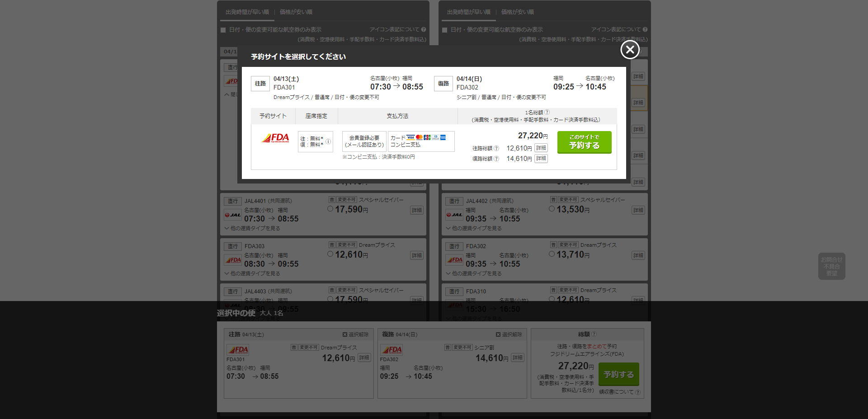868x419 pixels.
Task: Select FDA310 Dreamプライス fare radio button
Action: click(552, 299)
